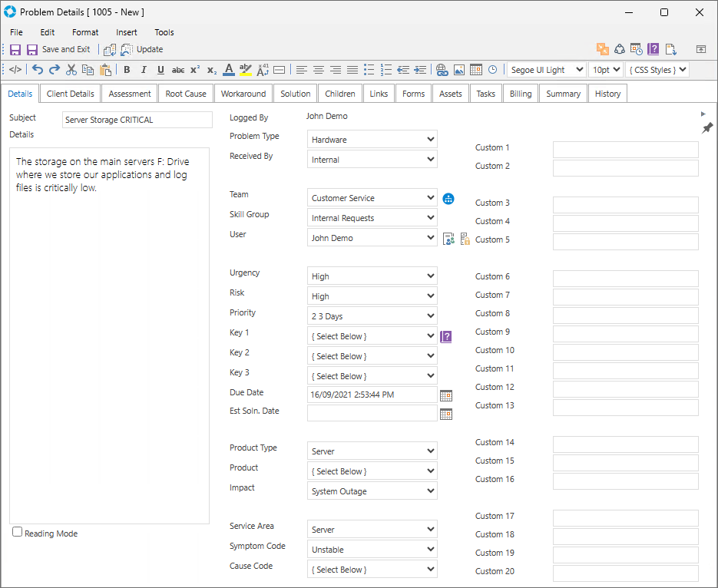This screenshot has height=588, width=718.
Task: Open the Due Date calendar picker
Action: click(x=445, y=395)
